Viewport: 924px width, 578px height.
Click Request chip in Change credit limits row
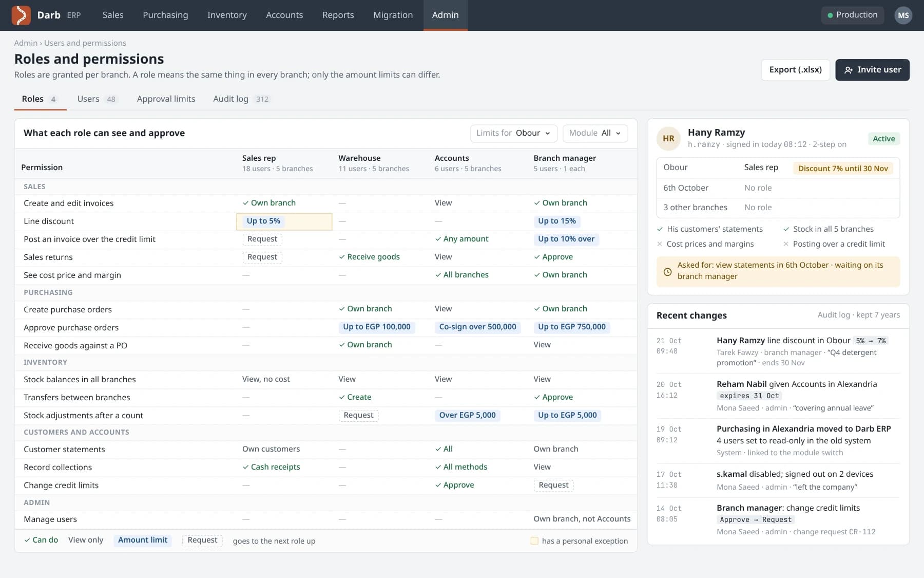point(553,485)
